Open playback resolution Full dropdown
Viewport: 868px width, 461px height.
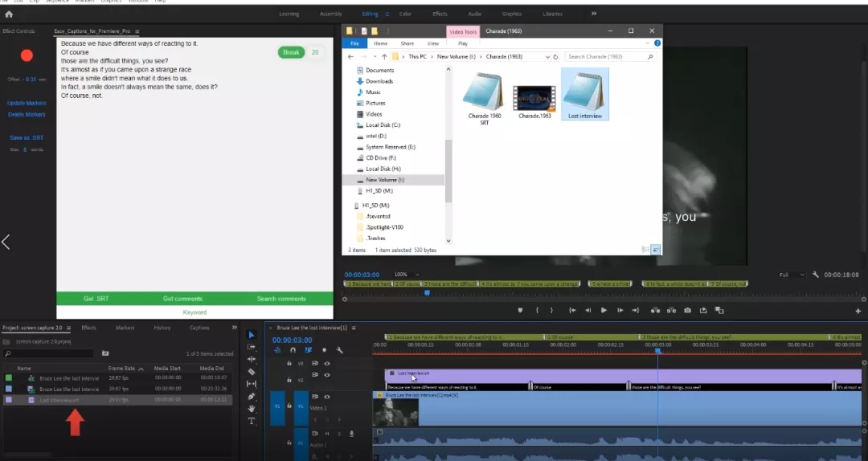[x=792, y=275]
